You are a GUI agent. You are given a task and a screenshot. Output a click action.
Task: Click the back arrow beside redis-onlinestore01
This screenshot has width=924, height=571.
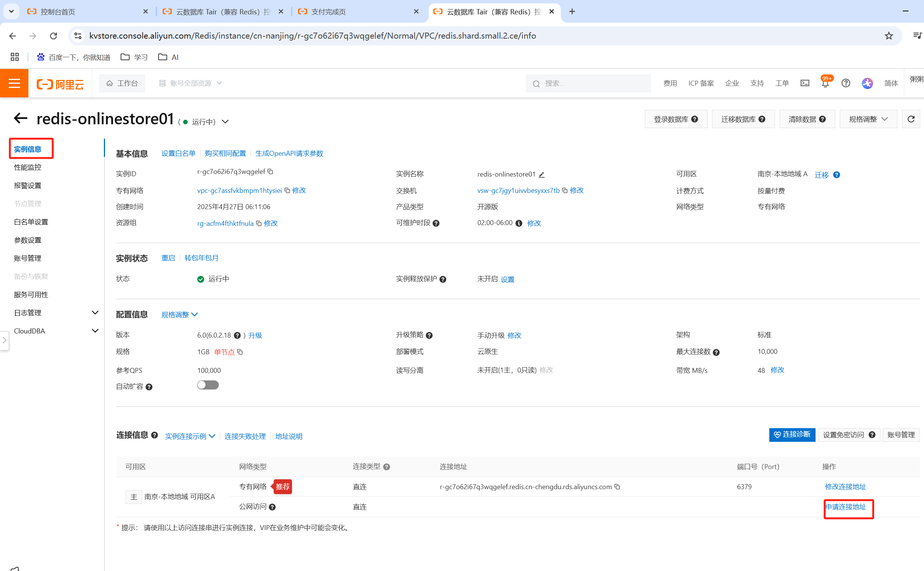[x=21, y=119]
